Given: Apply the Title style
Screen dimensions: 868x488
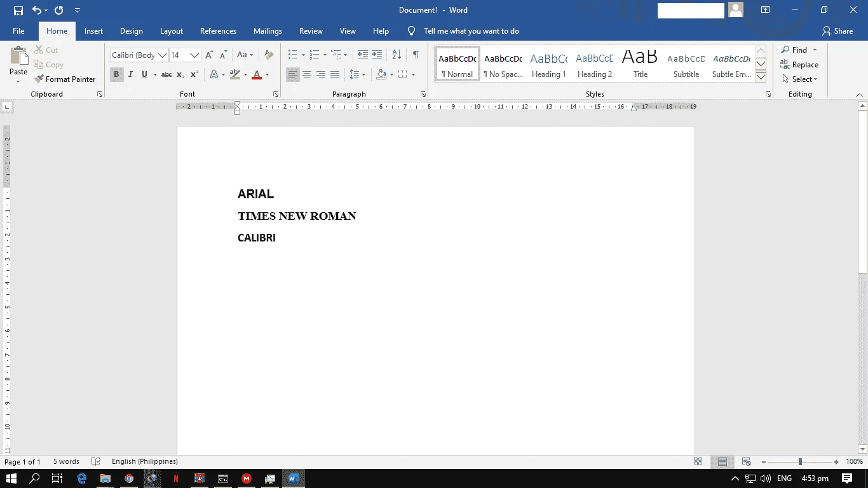Looking at the screenshot, I should [641, 64].
